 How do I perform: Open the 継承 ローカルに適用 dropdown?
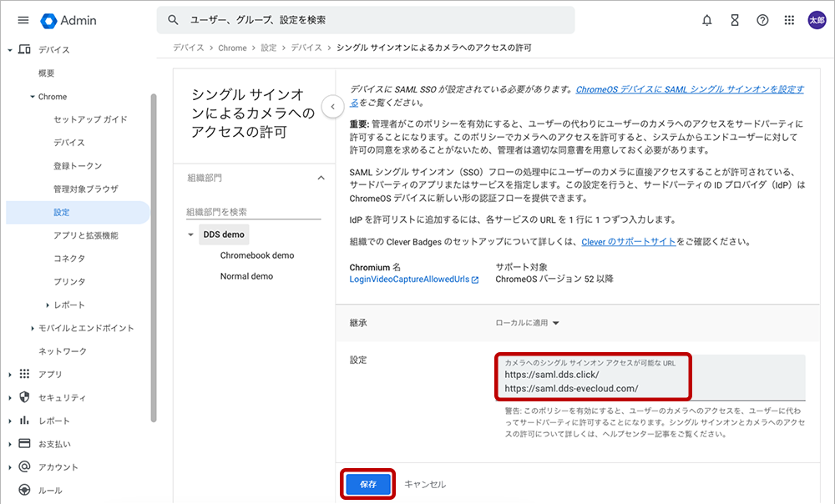527,323
